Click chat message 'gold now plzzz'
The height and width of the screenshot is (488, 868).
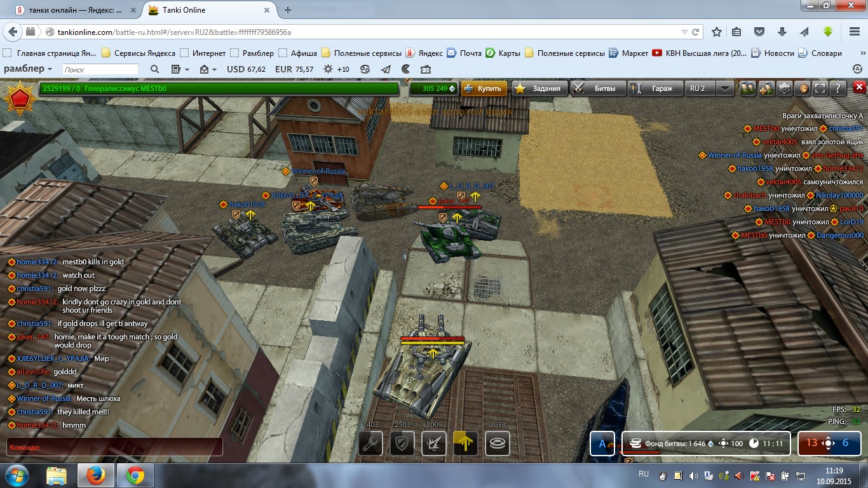tap(81, 288)
